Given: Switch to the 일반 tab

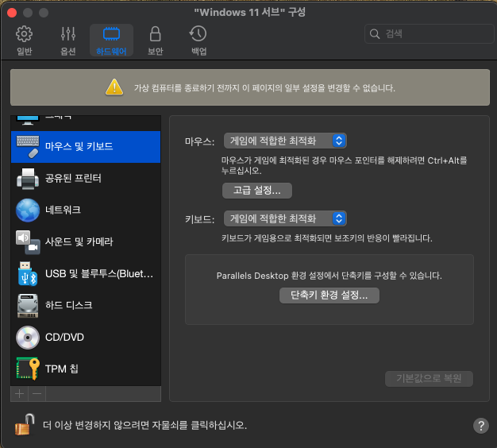Looking at the screenshot, I should coord(25,41).
